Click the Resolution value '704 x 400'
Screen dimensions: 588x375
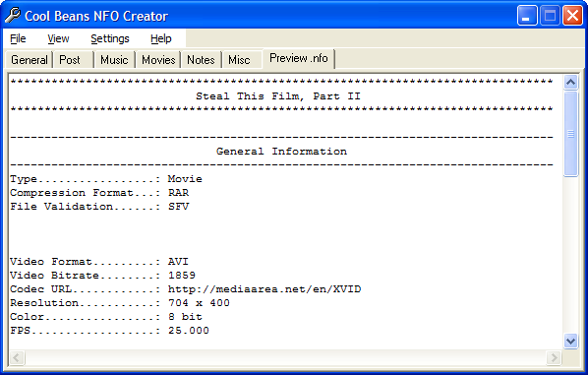click(x=199, y=302)
